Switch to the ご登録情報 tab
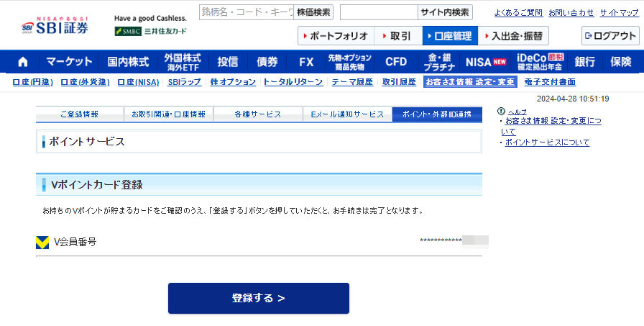The image size is (644, 326). pos(79,114)
